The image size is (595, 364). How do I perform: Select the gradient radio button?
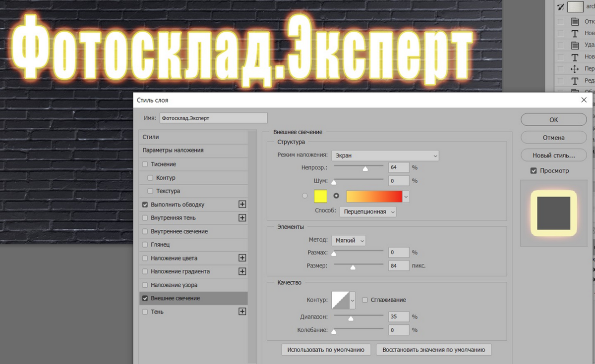click(x=336, y=196)
